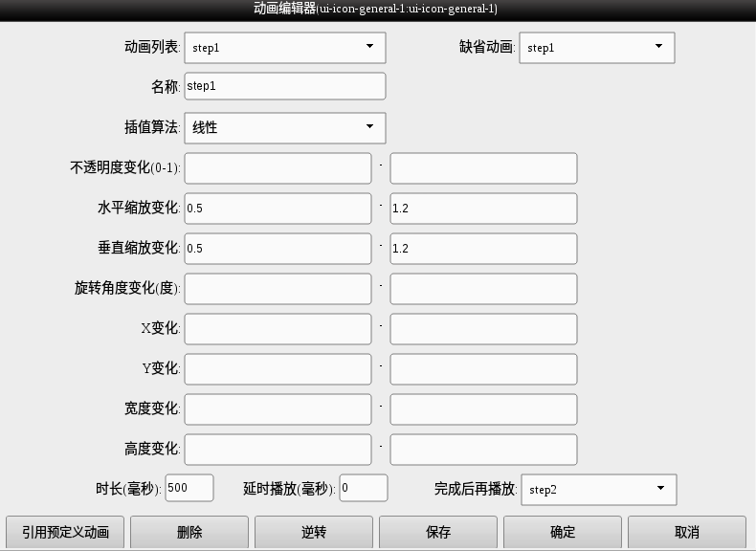Click the Y变化 start value field
Viewport: 756px width, 551px height.
point(278,369)
